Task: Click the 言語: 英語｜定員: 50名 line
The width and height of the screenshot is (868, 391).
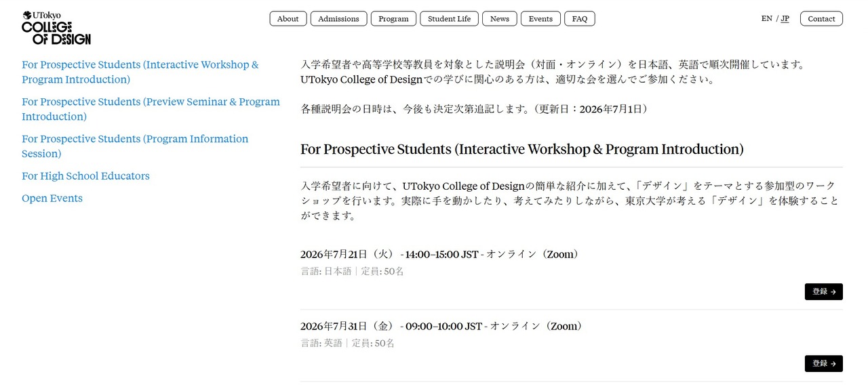Action: (347, 343)
